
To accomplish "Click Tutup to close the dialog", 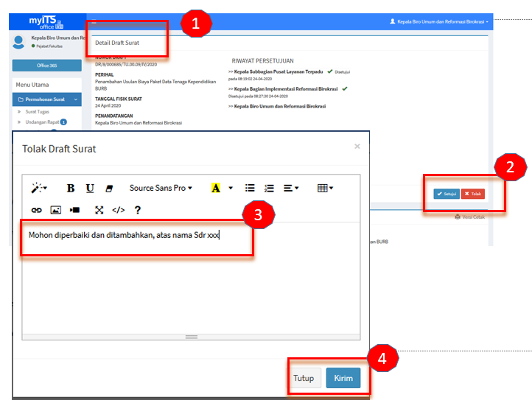I will (x=304, y=379).
